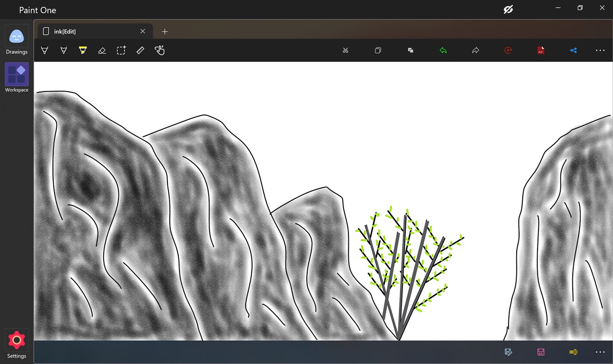Viewport: 613px width, 364px height.
Task: Cut the current selection
Action: (x=345, y=50)
